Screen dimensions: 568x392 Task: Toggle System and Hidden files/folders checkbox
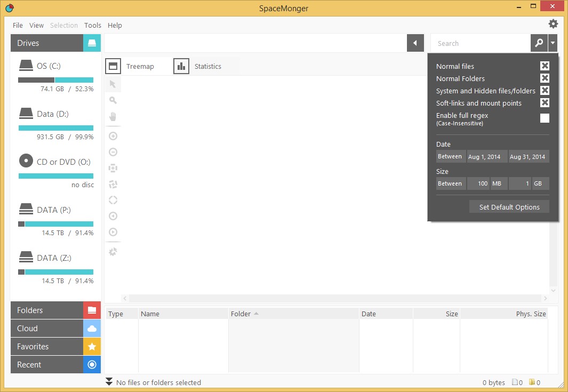pyautogui.click(x=545, y=91)
